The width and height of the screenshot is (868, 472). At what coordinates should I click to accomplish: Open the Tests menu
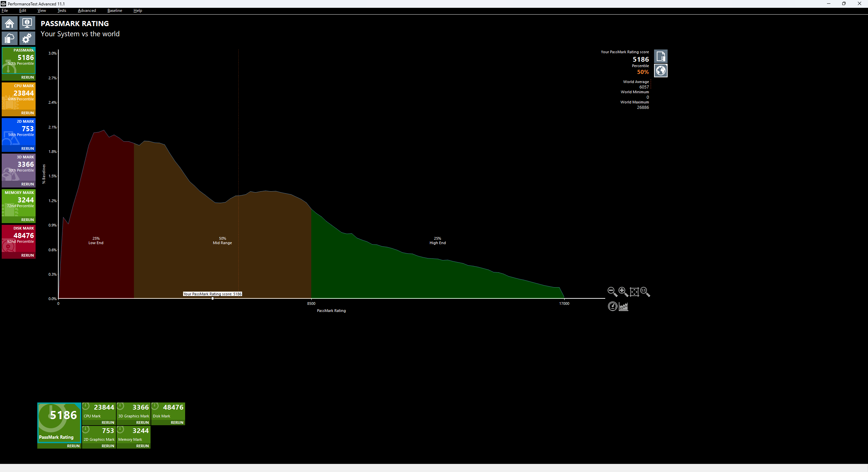(62, 11)
